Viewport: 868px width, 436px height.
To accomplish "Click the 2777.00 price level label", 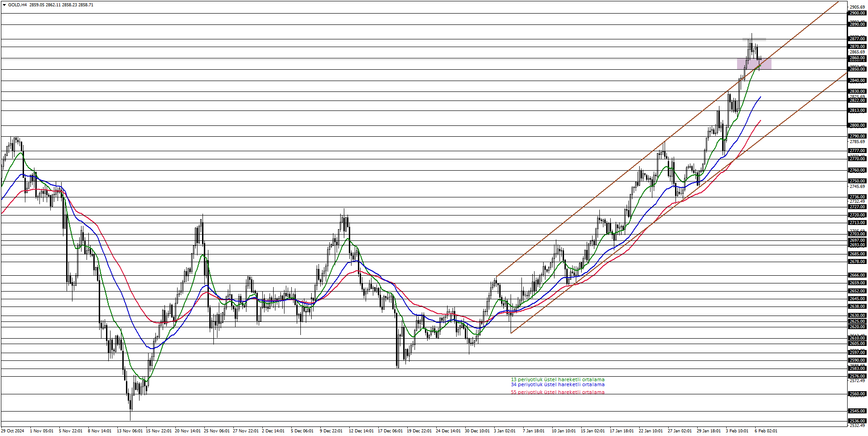I will pos(857,151).
